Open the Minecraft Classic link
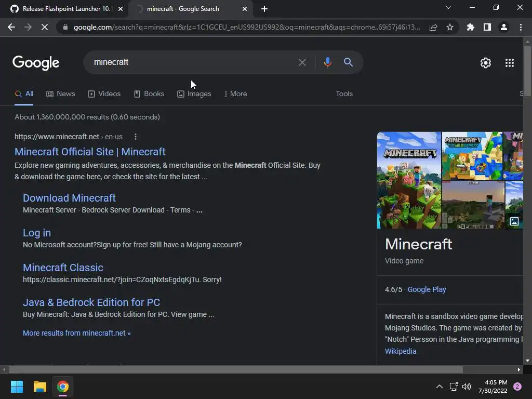This screenshot has width=532, height=399. (63, 268)
